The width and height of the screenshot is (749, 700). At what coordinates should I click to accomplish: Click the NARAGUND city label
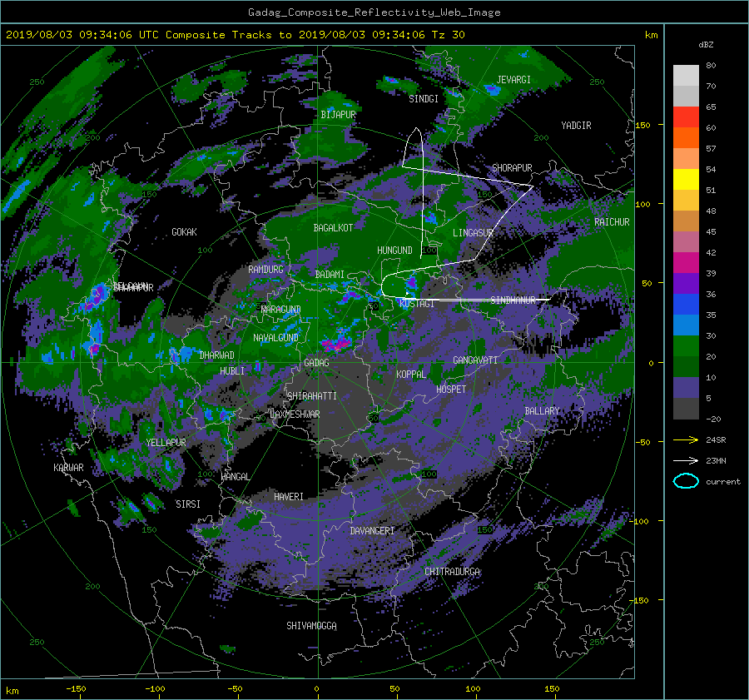tap(281, 310)
